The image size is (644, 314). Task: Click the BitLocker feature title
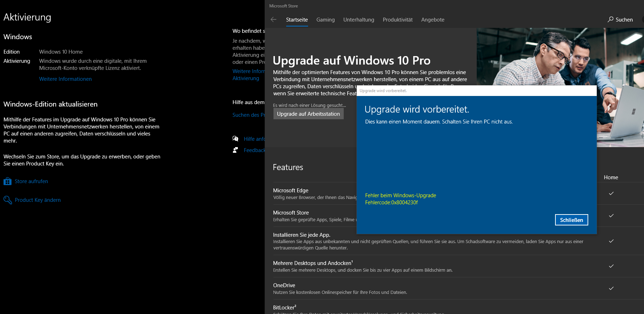[x=284, y=308]
